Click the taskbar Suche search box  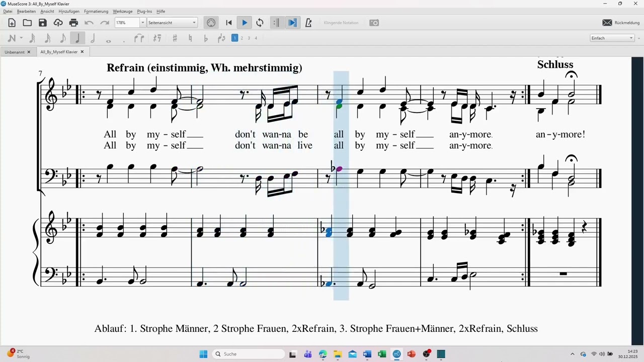249,354
